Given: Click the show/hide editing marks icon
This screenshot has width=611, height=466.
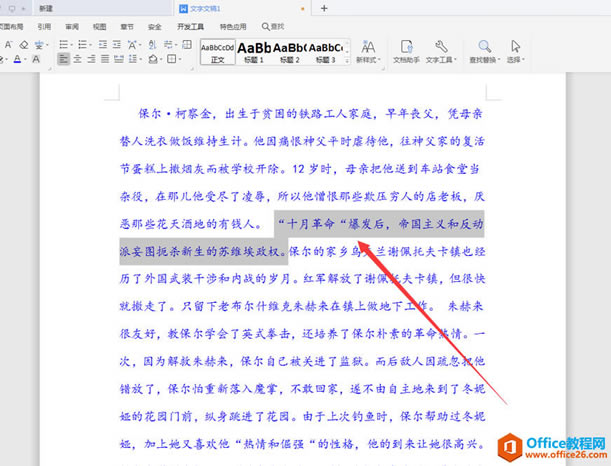Looking at the screenshot, I should (168, 45).
